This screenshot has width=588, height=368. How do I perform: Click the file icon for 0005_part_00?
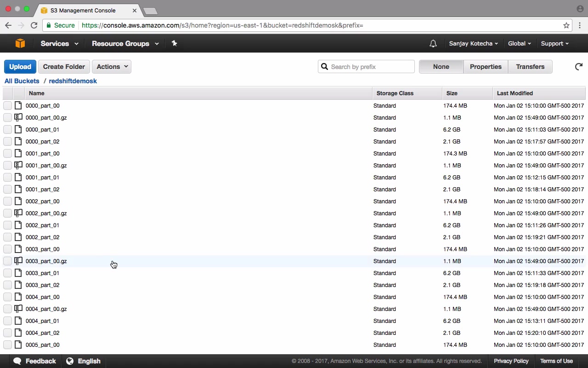(18, 345)
